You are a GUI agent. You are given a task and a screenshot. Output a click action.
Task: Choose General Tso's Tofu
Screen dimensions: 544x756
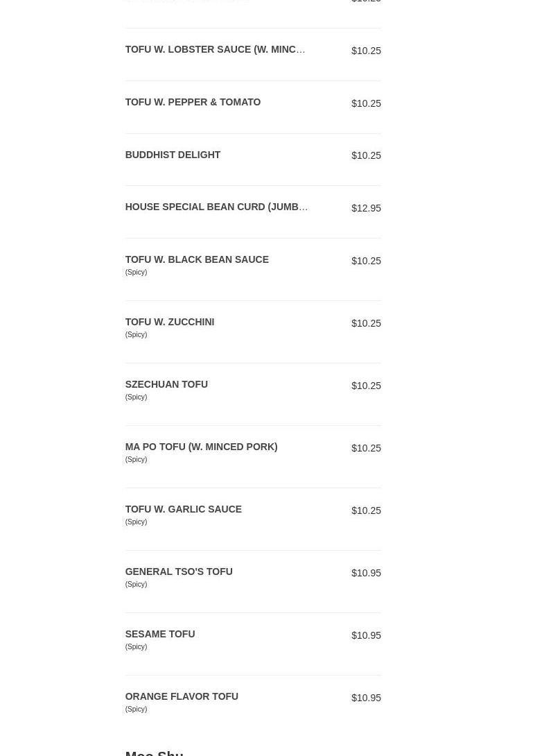(179, 572)
